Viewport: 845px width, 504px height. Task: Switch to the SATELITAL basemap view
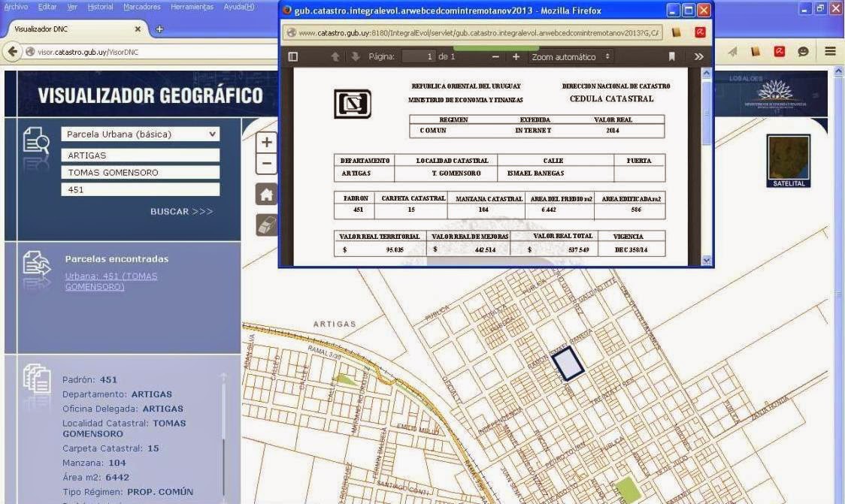pyautogui.click(x=787, y=160)
